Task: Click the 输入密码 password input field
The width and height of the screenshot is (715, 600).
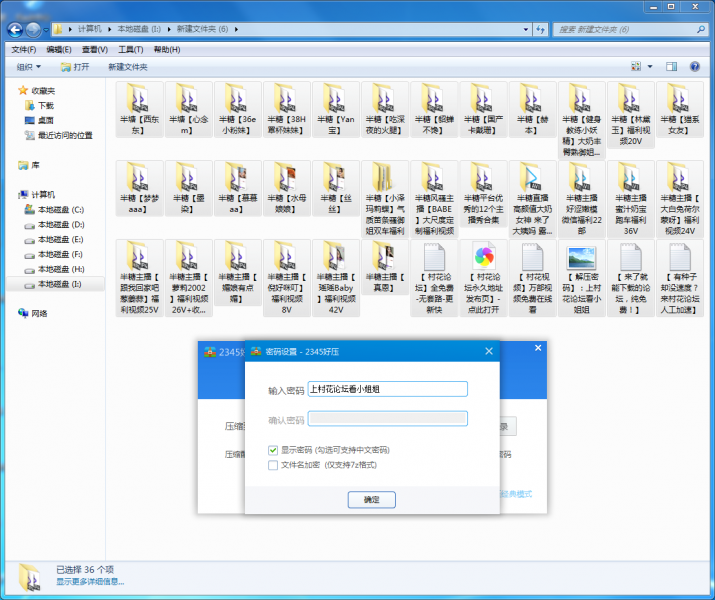Action: coord(388,390)
